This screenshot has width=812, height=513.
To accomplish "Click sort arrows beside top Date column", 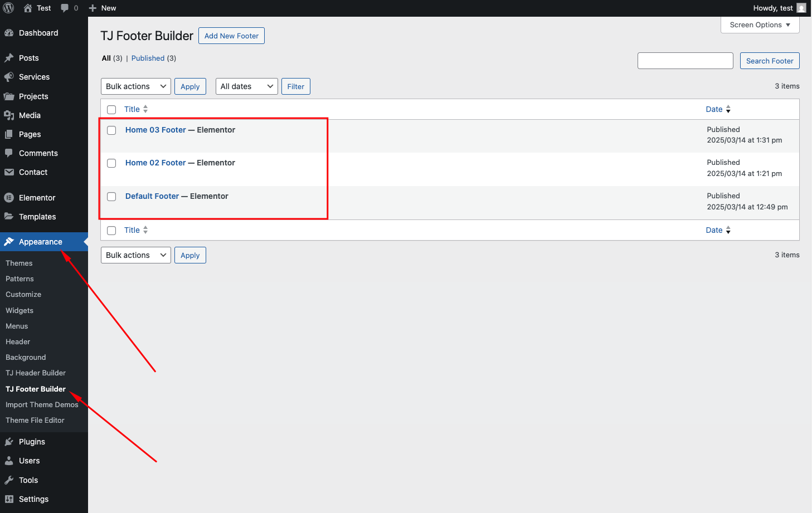I will pos(728,109).
